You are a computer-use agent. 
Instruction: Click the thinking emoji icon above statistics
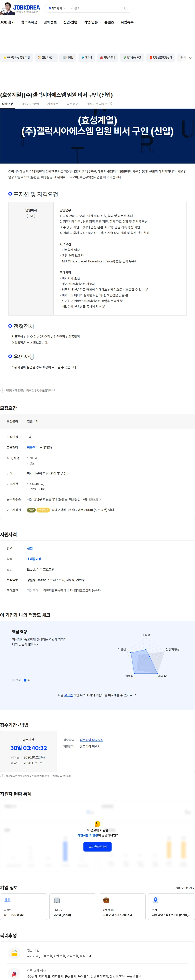97,824
